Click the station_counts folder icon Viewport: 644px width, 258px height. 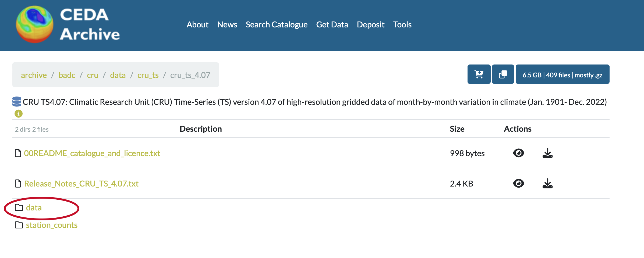pyautogui.click(x=19, y=225)
